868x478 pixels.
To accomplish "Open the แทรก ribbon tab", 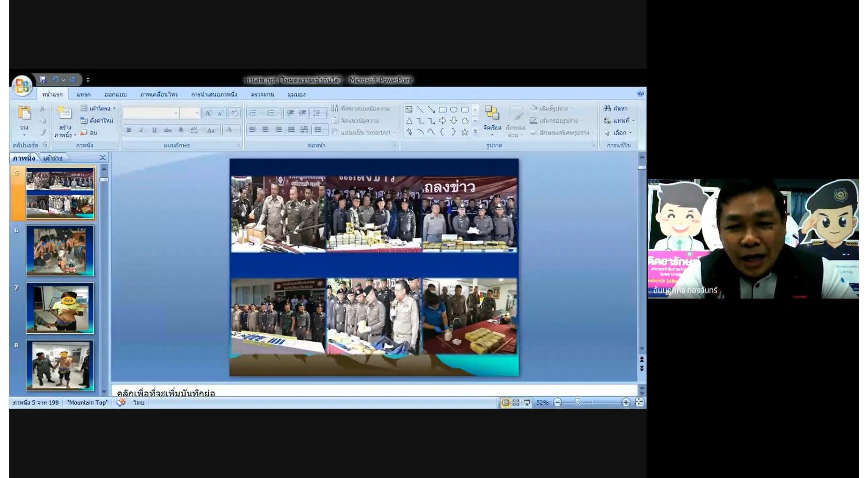I will coord(83,94).
